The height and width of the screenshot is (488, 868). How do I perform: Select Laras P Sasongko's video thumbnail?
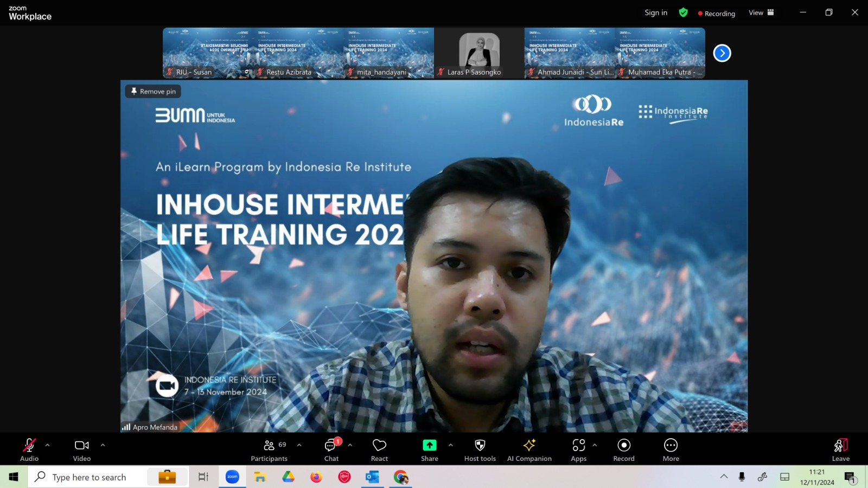click(479, 53)
